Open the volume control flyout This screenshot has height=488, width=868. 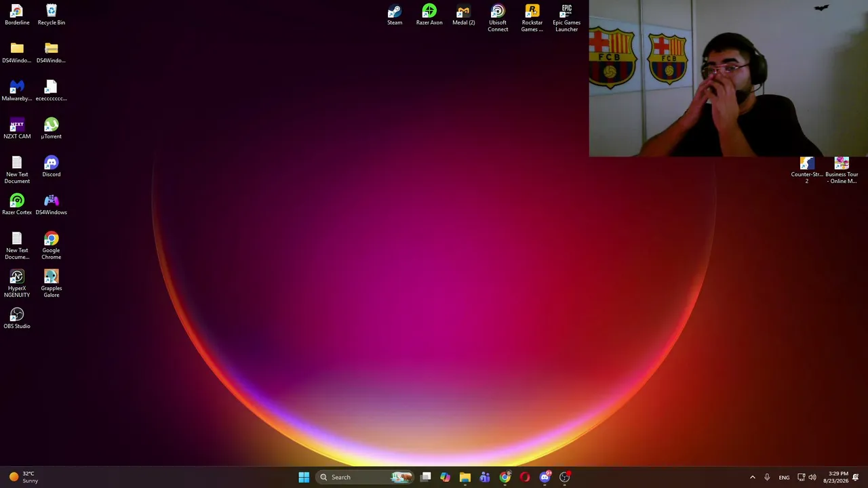click(812, 477)
